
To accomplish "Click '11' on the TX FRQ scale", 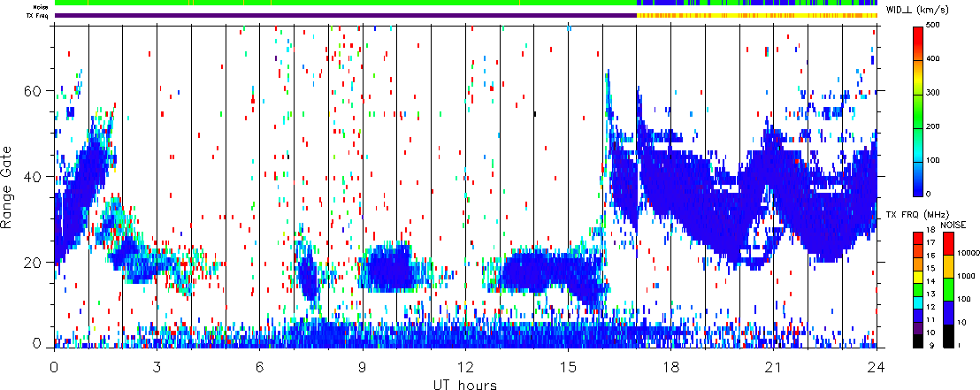I will coord(930,321).
